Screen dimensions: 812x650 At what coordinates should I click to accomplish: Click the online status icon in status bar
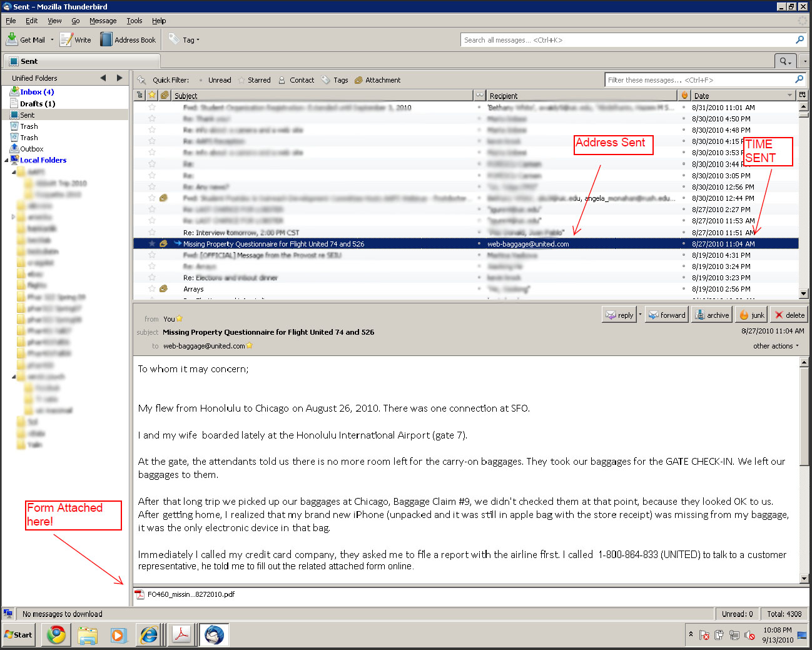coord(8,614)
